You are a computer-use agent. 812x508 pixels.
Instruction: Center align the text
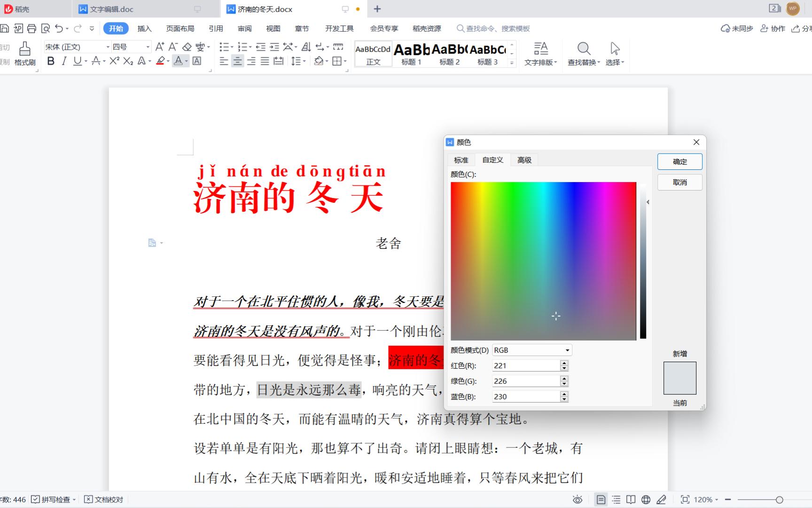pos(238,61)
